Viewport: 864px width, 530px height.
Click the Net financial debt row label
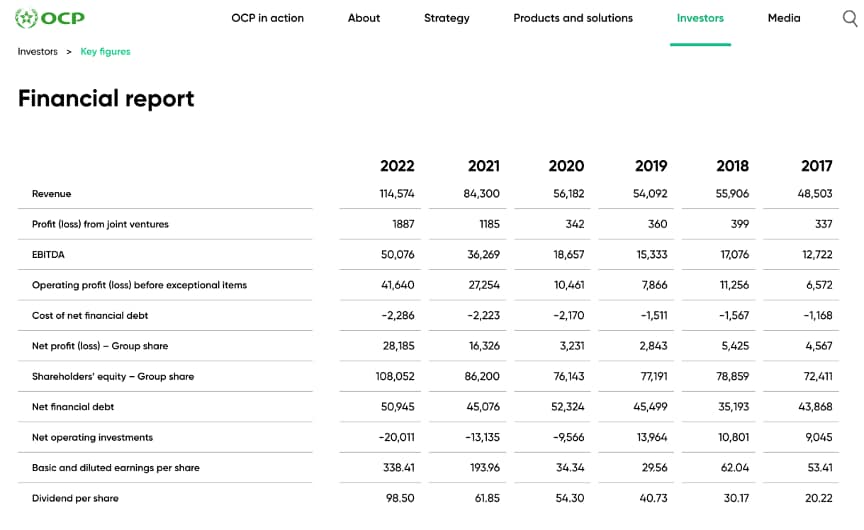[73, 407]
